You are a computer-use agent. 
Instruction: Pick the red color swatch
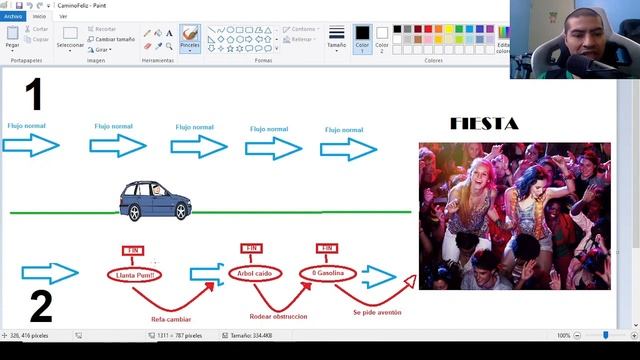pyautogui.click(x=428, y=29)
